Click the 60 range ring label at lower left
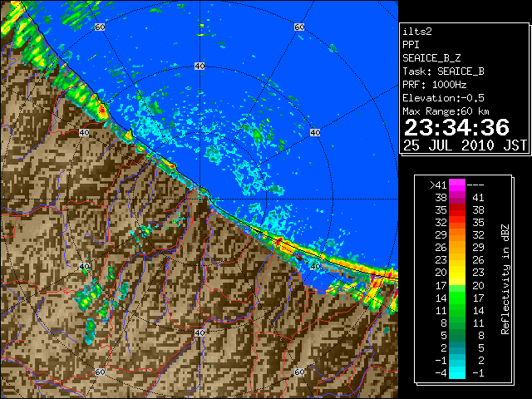This screenshot has width=532, height=399. pyautogui.click(x=100, y=372)
